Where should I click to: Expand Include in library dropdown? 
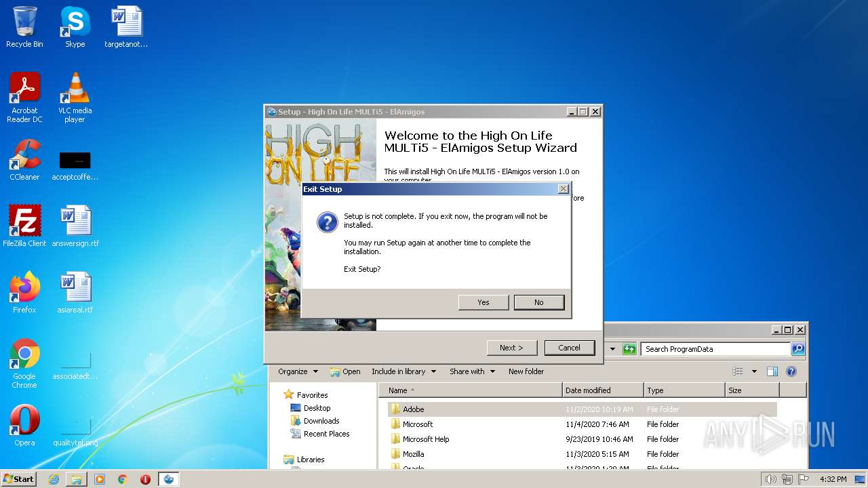[x=403, y=371]
